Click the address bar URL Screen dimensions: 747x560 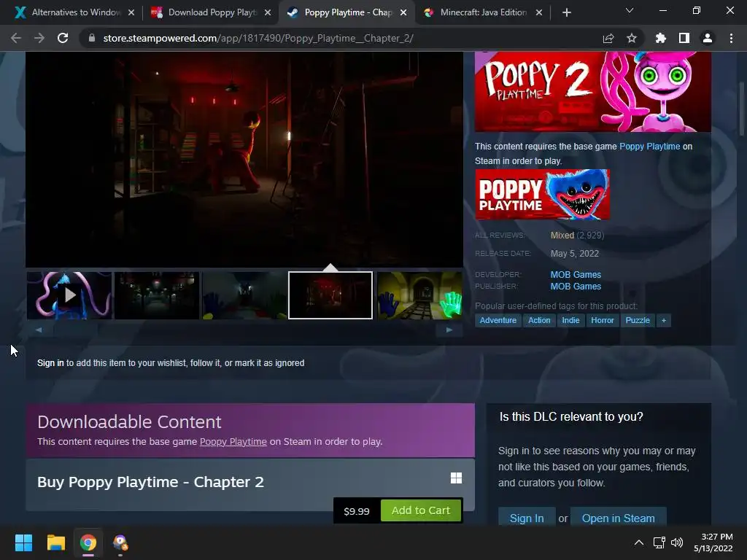(x=258, y=38)
